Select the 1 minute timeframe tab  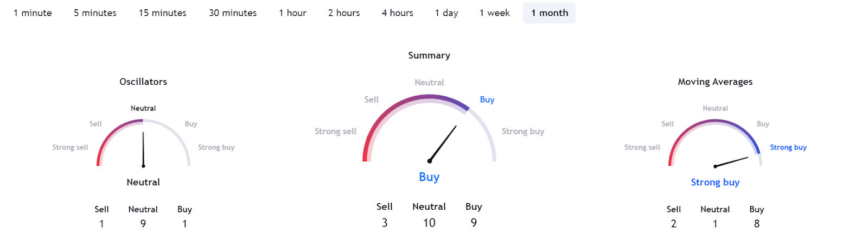33,13
